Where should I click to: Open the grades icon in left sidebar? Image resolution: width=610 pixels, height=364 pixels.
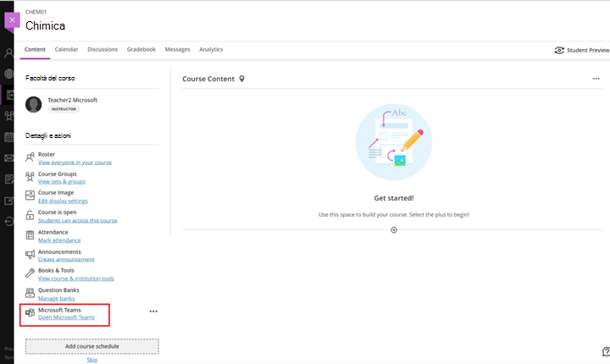(x=9, y=179)
